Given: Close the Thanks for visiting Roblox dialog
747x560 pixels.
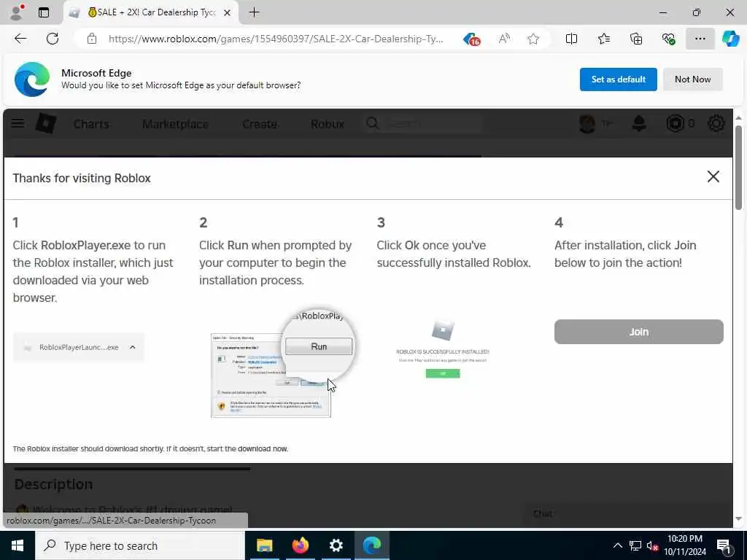Looking at the screenshot, I should point(713,176).
